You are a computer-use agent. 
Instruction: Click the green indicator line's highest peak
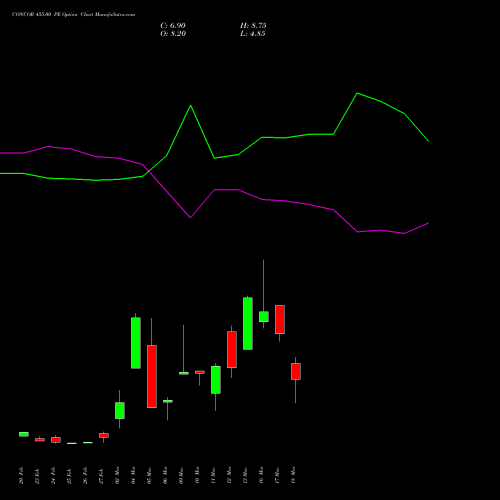[x=357, y=93]
